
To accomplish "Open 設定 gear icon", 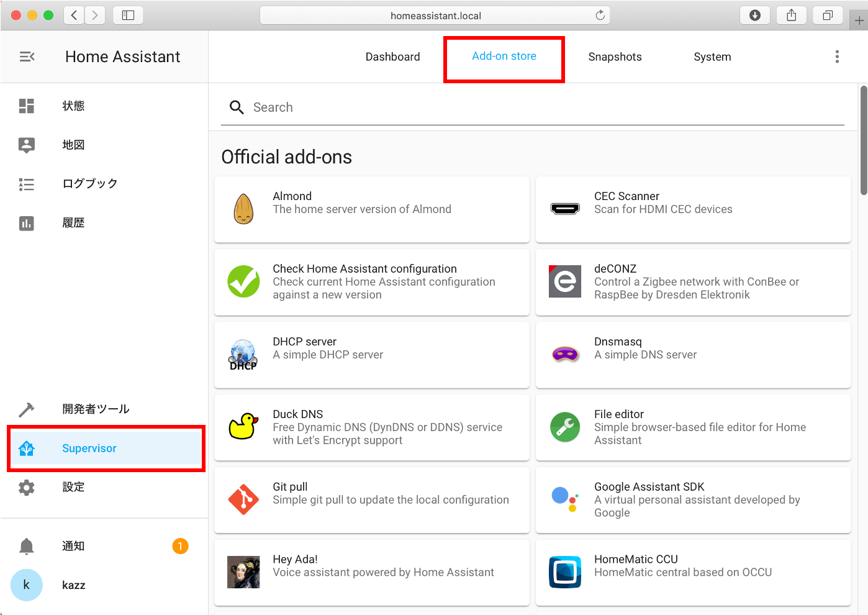I will [x=27, y=488].
